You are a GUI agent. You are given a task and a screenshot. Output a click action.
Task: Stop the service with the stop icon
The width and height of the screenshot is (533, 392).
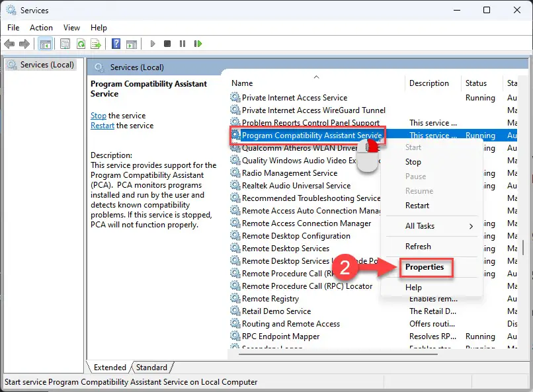(168, 44)
